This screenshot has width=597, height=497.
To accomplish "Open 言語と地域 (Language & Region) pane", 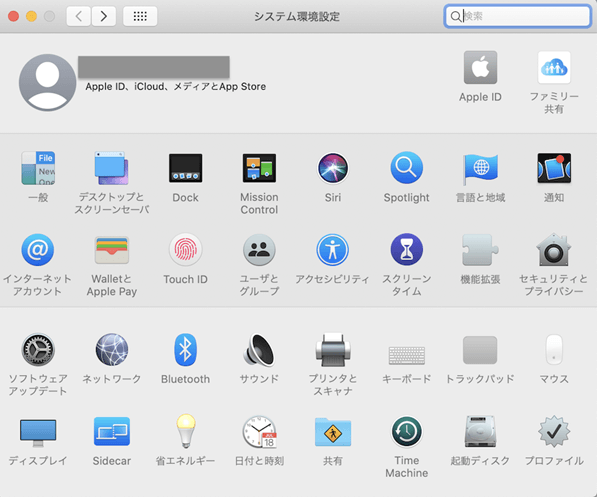I will click(x=480, y=168).
